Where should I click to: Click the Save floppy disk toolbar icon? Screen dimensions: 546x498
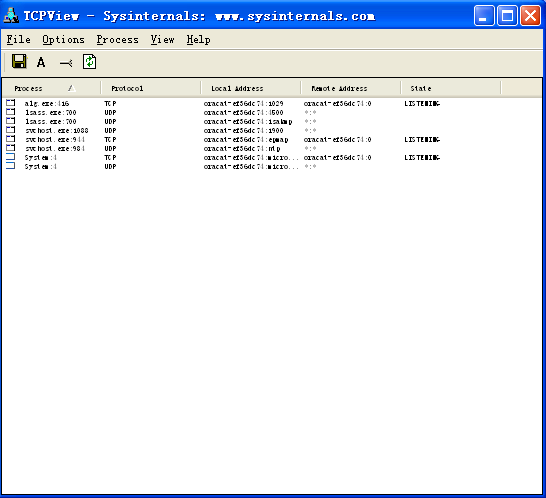point(19,62)
